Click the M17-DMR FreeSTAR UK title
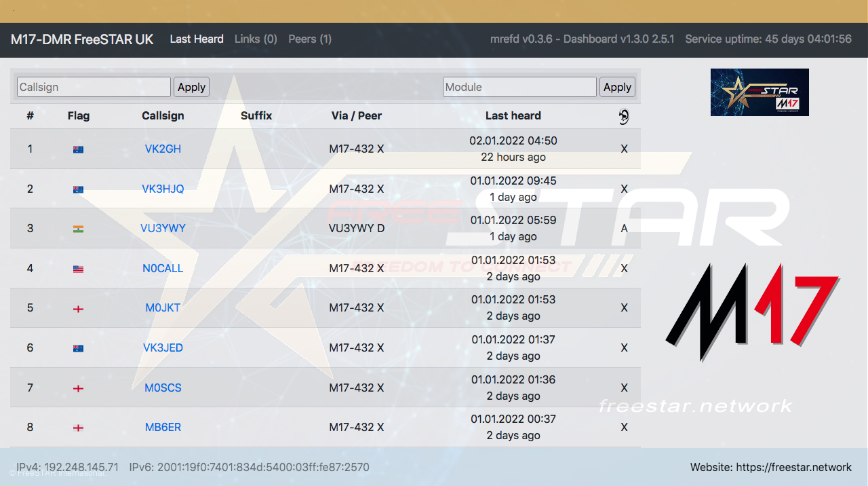Screen dimensions: 868x486 click(x=82, y=39)
